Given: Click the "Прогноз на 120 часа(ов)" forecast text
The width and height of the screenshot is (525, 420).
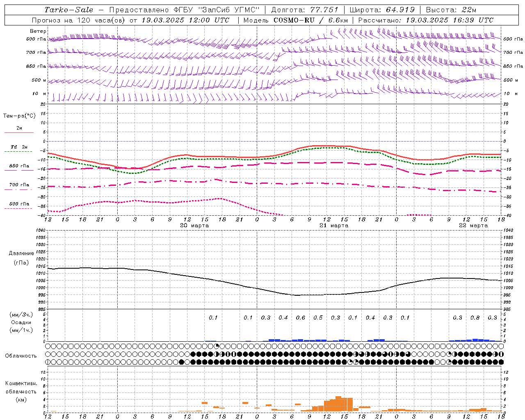Looking at the screenshot, I should click(x=79, y=20).
